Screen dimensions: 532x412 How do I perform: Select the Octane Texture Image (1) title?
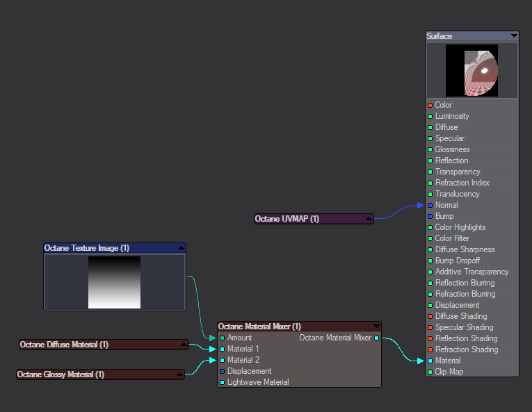pos(87,248)
